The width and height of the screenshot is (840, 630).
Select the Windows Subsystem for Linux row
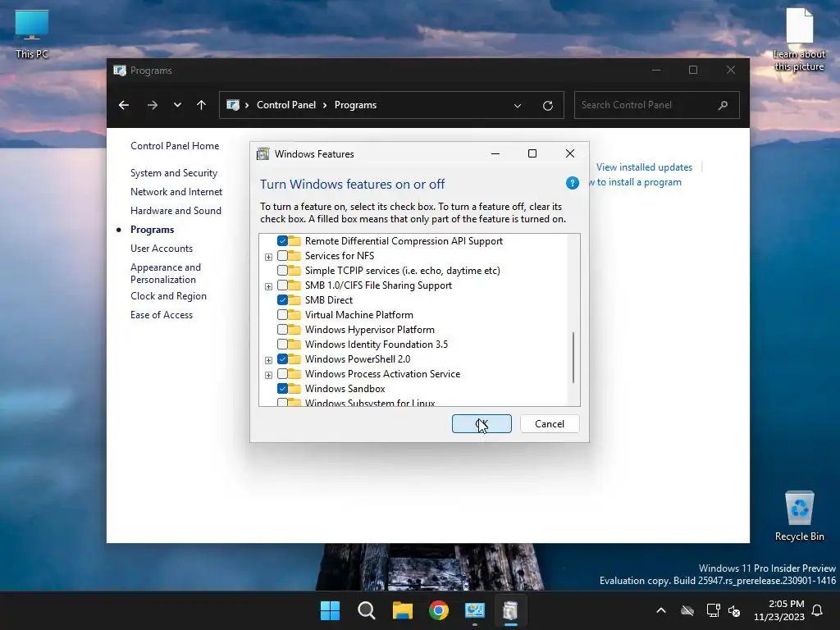370,402
